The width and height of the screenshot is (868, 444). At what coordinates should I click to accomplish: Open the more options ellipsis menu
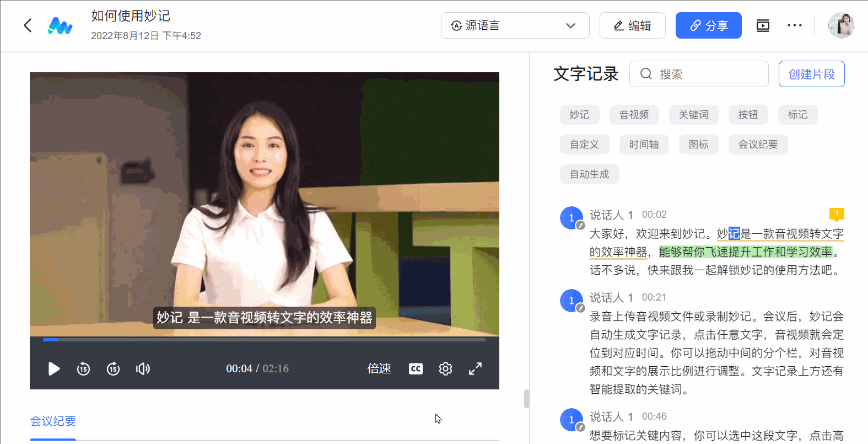[x=795, y=25]
